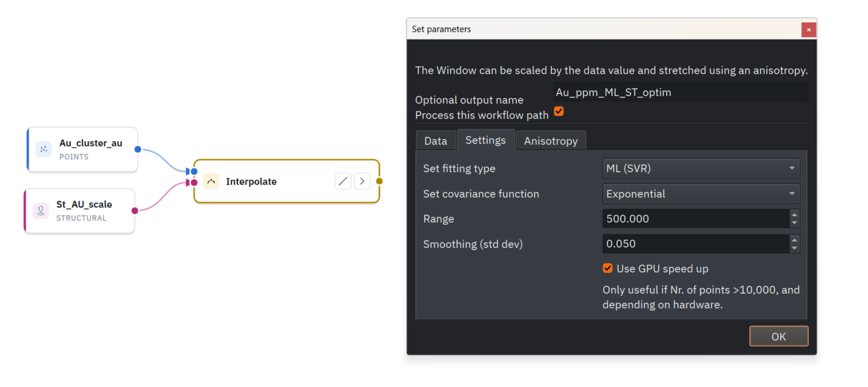Select the Au_cluster_au node title
Image resolution: width=868 pixels, height=387 pixels.
pos(91,143)
